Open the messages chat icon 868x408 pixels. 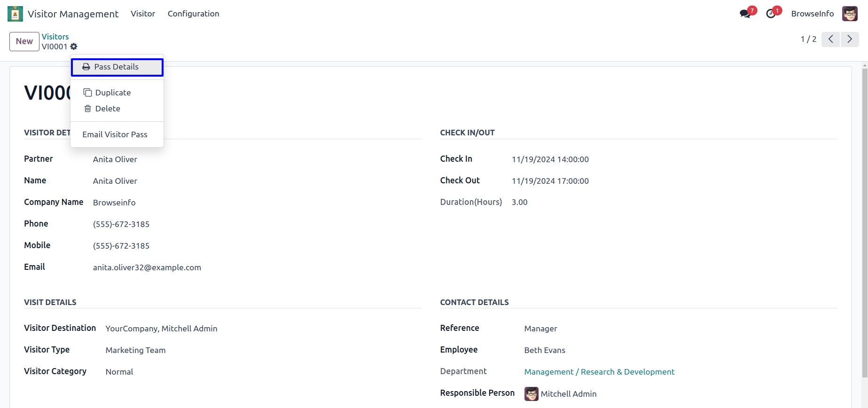(x=745, y=14)
